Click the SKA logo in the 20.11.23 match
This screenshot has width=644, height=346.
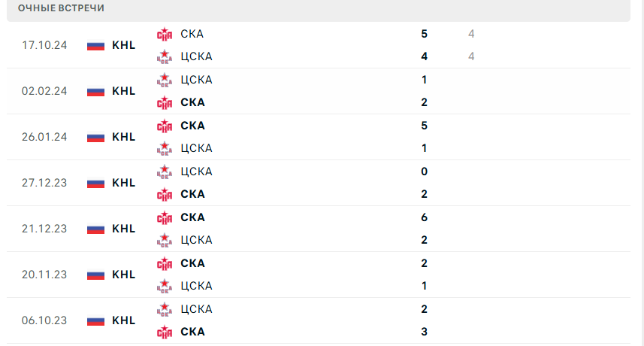pos(165,263)
